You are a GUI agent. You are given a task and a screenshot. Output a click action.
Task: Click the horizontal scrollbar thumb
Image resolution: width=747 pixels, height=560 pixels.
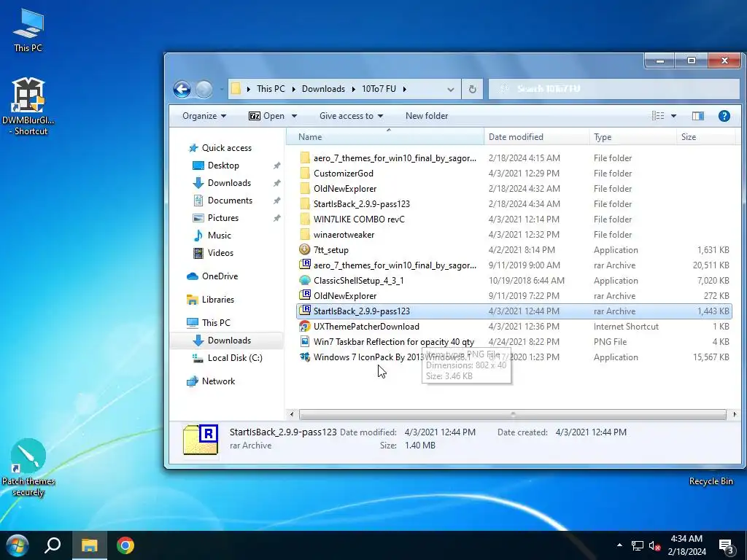click(513, 415)
